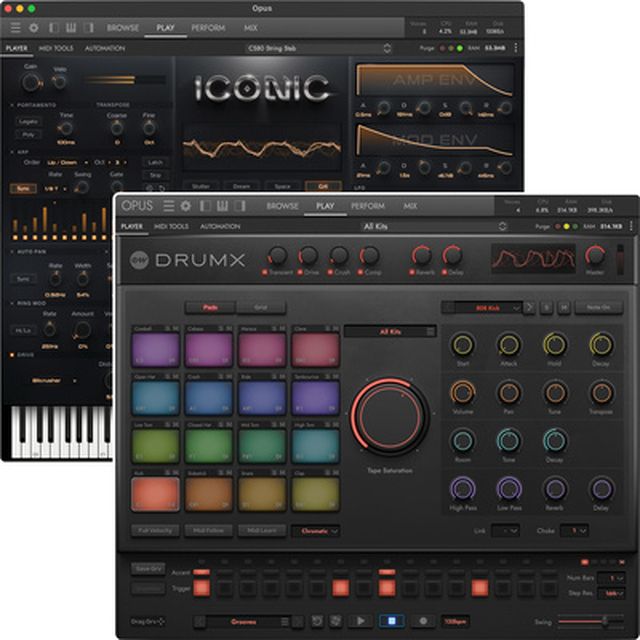Click the DrumX Master knob
Image resolution: width=640 pixels, height=640 pixels.
tap(595, 255)
